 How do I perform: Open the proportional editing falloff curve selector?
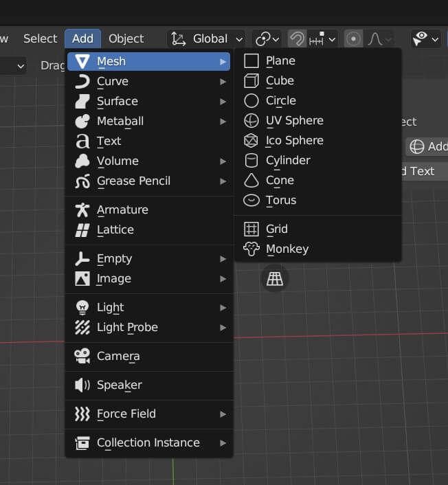[379, 39]
